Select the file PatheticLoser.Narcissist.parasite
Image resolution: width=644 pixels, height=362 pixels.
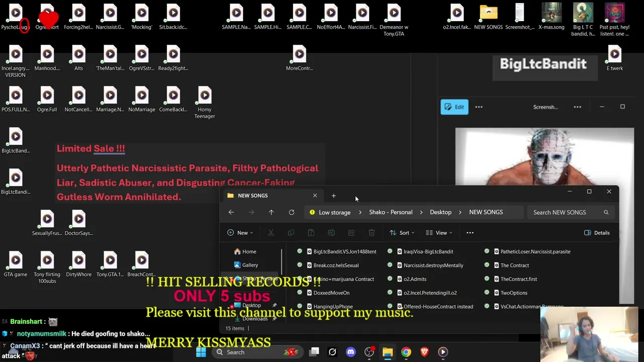click(x=535, y=251)
